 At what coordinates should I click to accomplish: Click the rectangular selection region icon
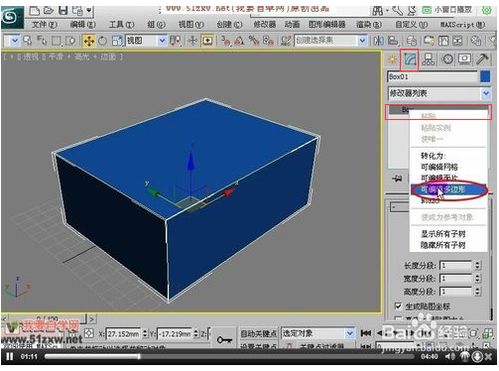[x=56, y=41]
